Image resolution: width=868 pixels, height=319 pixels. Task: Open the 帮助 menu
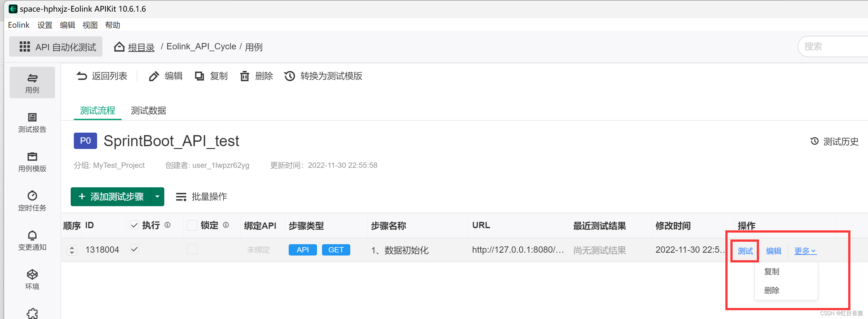(x=112, y=25)
